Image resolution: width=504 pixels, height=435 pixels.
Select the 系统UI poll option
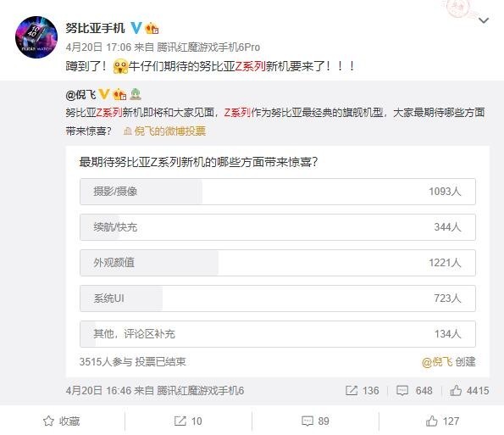278,298
